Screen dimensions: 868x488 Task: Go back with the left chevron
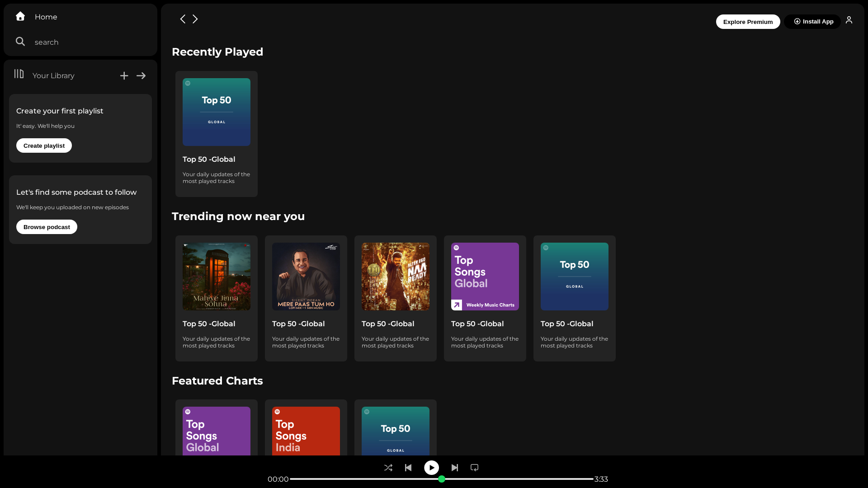point(183,19)
